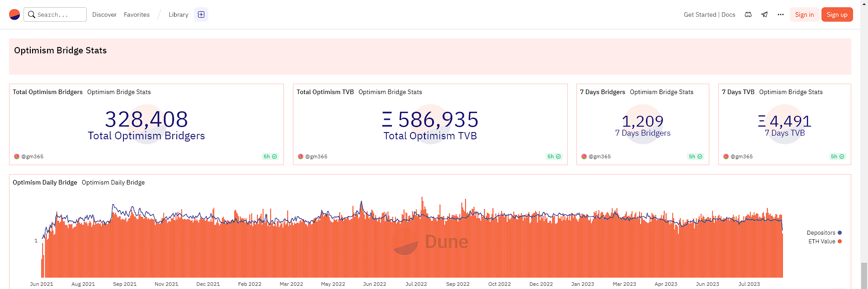The image size is (868, 289).
Task: Open the Discover page
Action: coord(104,14)
